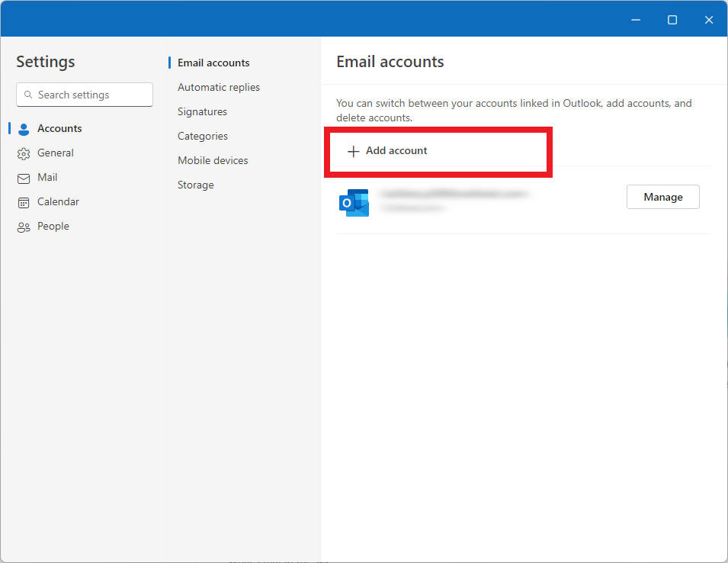Click Manage for the listed account

(x=662, y=197)
